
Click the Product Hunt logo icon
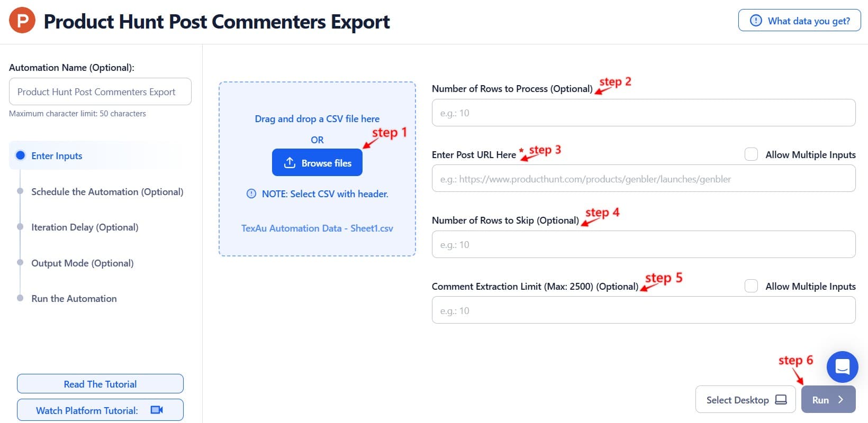tap(22, 21)
